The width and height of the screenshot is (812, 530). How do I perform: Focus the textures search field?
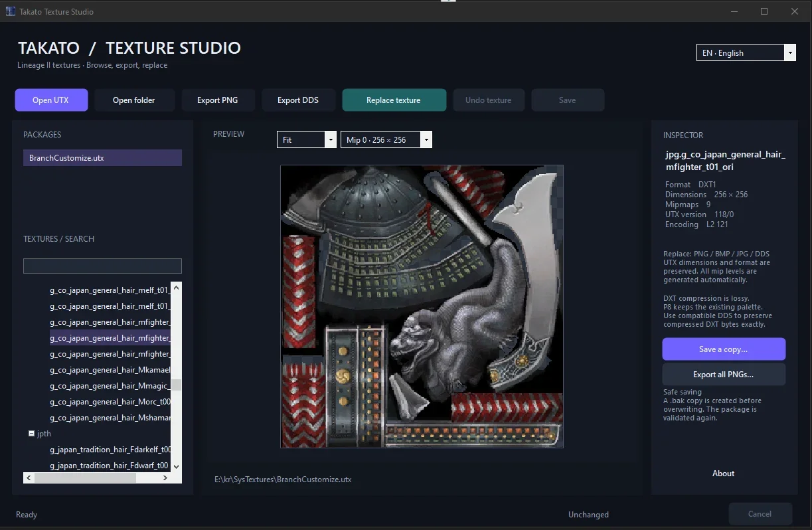[x=102, y=266]
